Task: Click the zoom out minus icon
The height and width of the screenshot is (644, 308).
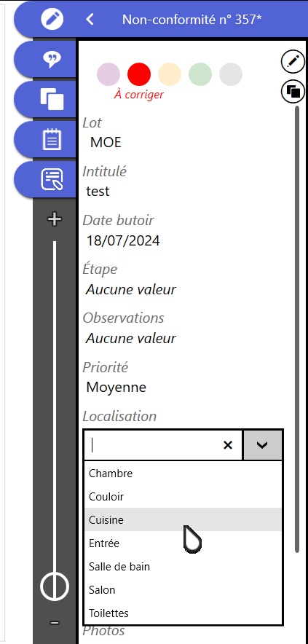Action: pos(55,623)
